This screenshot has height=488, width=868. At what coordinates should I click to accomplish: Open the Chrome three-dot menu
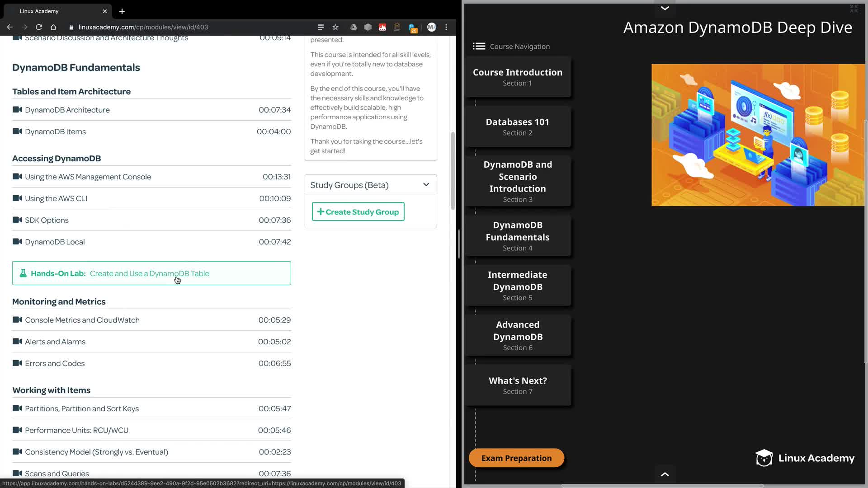coord(446,27)
